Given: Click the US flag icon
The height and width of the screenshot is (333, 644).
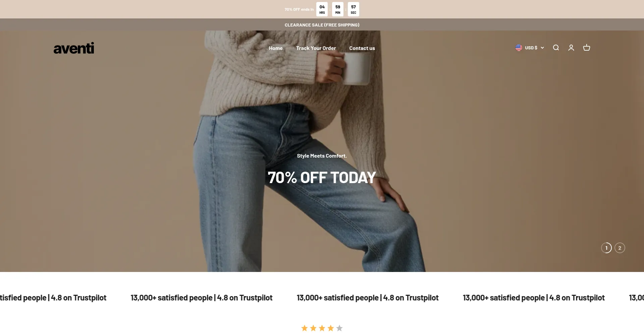Looking at the screenshot, I should point(519,48).
